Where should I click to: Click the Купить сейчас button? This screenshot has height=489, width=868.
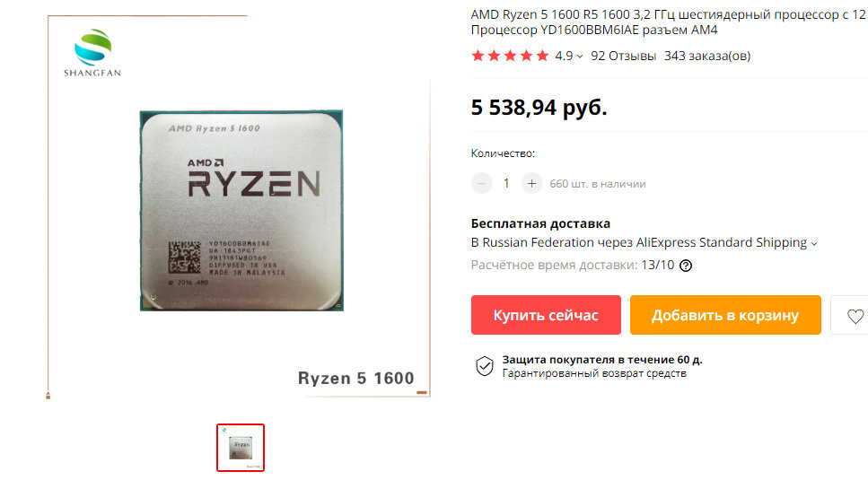[546, 315]
